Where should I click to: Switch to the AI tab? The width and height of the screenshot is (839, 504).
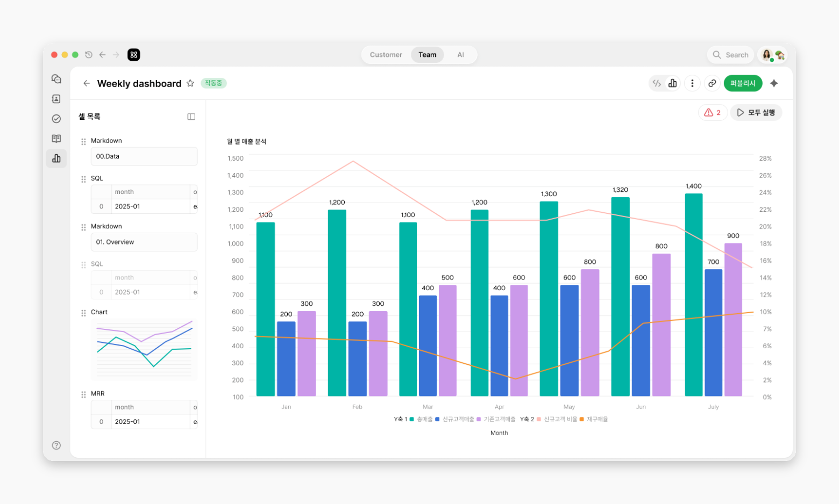point(460,55)
